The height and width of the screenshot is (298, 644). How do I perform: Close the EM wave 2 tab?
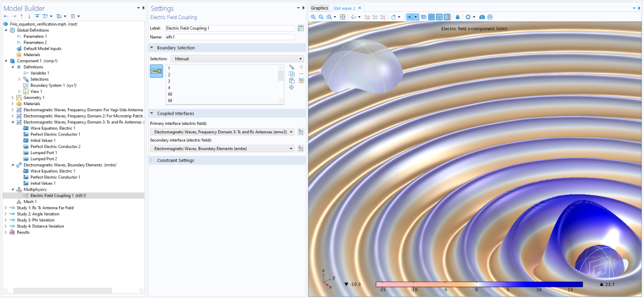tap(360, 8)
